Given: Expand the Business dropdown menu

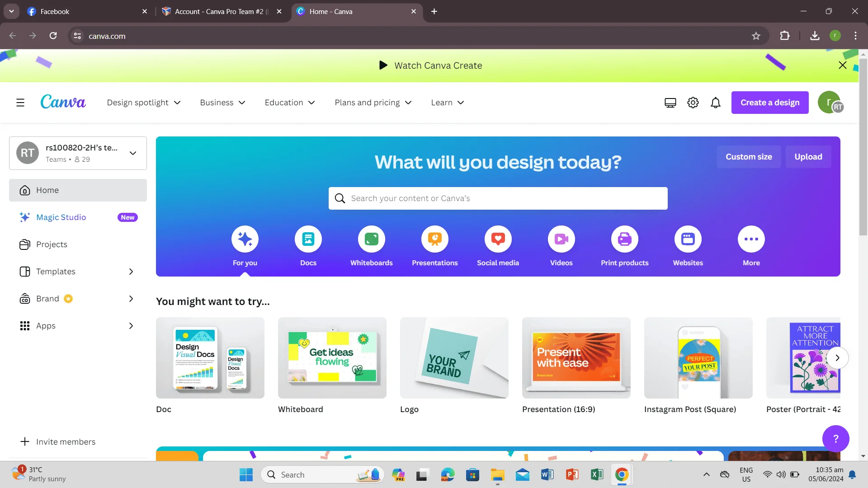Looking at the screenshot, I should (x=222, y=103).
